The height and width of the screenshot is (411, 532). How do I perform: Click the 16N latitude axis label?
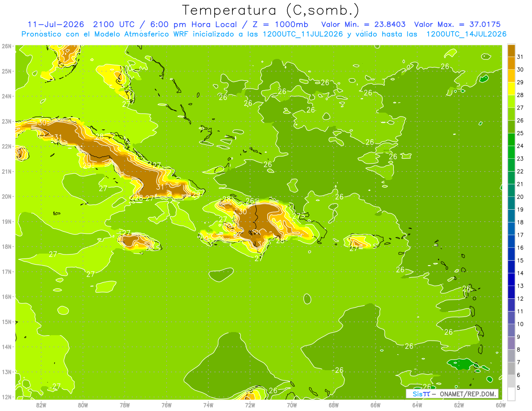tap(6, 297)
